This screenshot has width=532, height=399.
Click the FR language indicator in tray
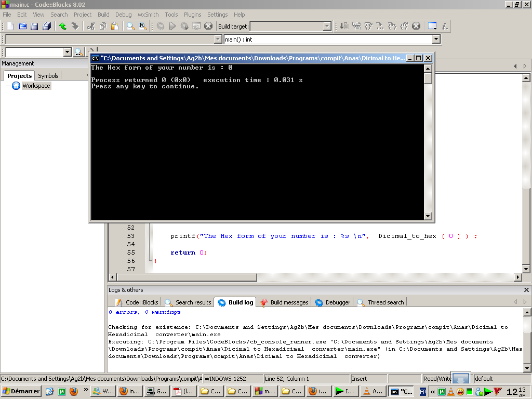tap(423, 392)
